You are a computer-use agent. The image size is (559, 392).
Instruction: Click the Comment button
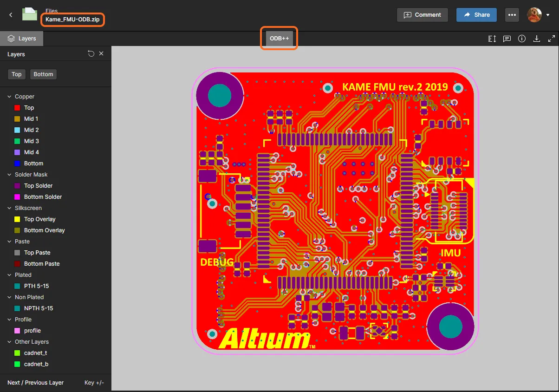click(422, 15)
